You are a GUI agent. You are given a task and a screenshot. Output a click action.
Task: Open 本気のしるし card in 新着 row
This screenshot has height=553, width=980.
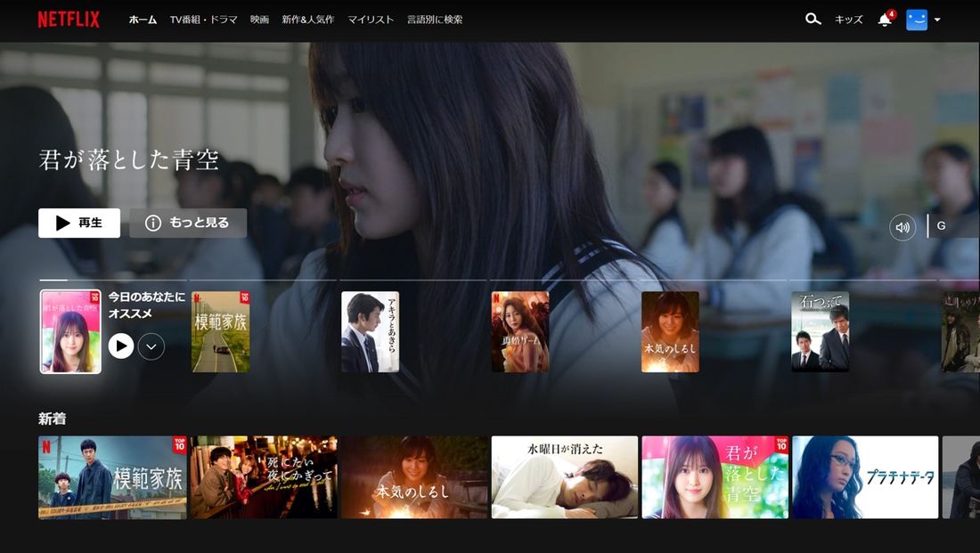click(x=414, y=477)
